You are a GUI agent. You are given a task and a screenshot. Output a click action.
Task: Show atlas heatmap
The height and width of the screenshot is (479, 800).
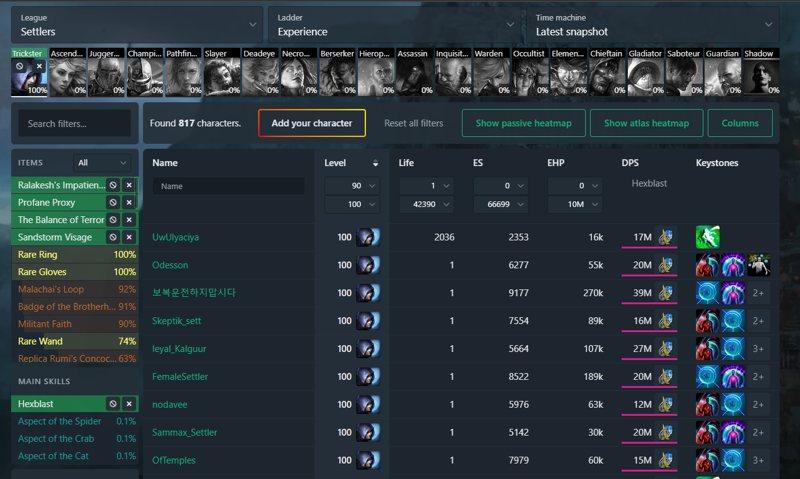pyautogui.click(x=646, y=123)
